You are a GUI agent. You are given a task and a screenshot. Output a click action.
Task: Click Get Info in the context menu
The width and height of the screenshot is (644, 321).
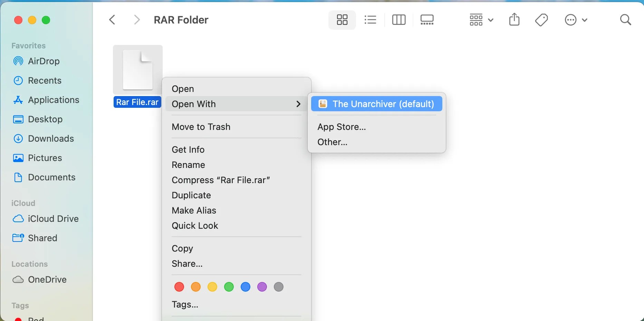click(x=188, y=150)
